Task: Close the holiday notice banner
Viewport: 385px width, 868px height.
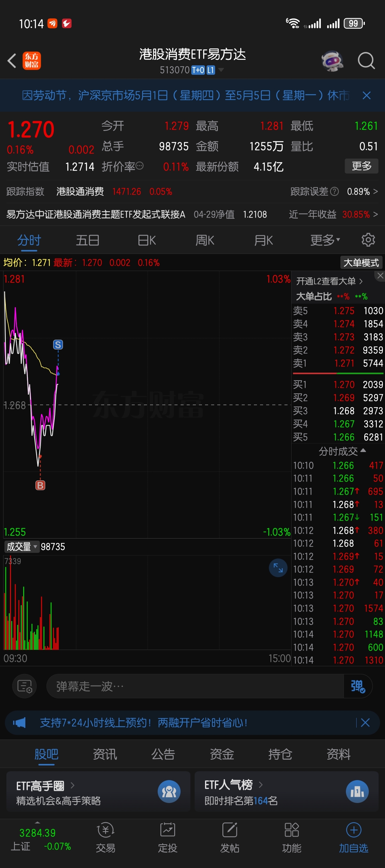Action: [x=366, y=96]
